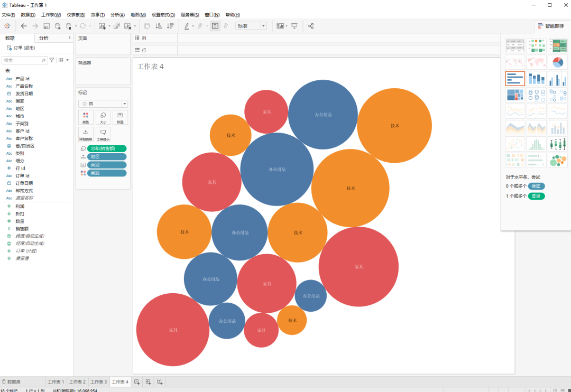Click the sort ascending icon

pyautogui.click(x=159, y=26)
